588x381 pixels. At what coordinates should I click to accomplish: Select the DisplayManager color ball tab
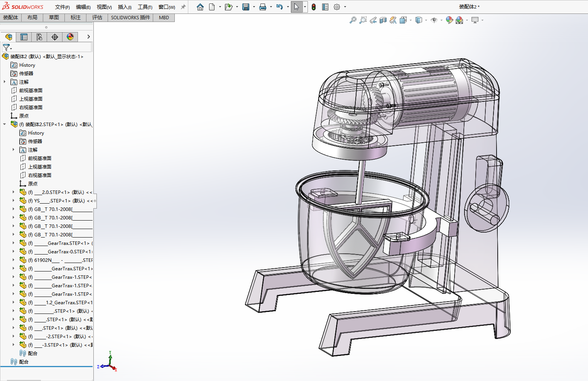[70, 37]
